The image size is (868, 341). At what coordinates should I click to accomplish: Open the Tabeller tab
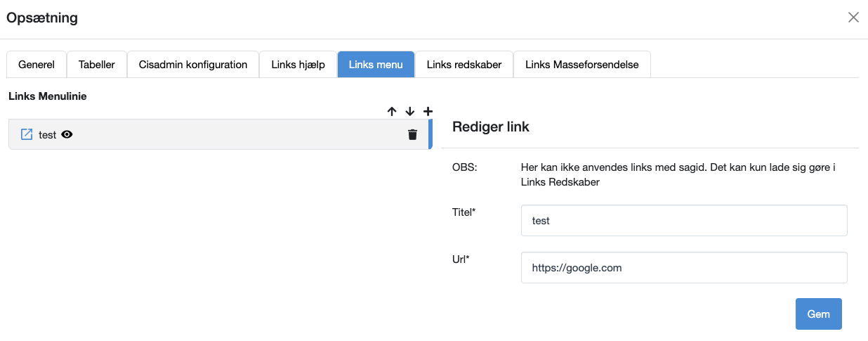[97, 65]
